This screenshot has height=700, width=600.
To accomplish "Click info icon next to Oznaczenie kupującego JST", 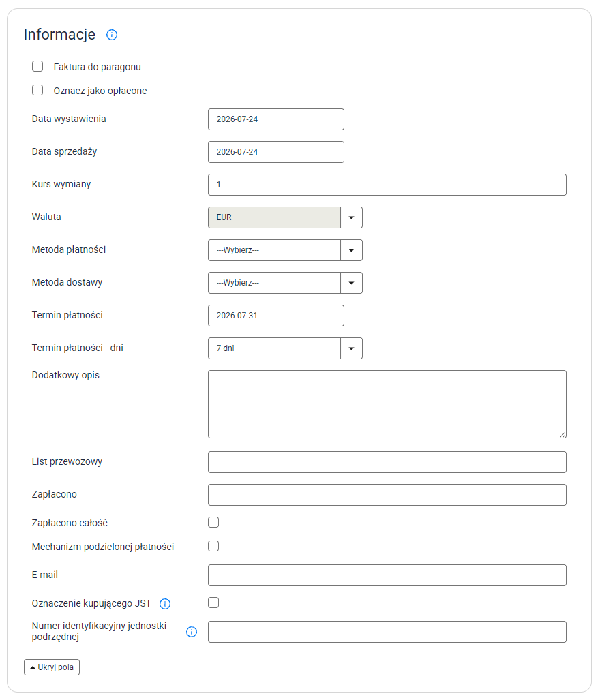I will click(165, 604).
